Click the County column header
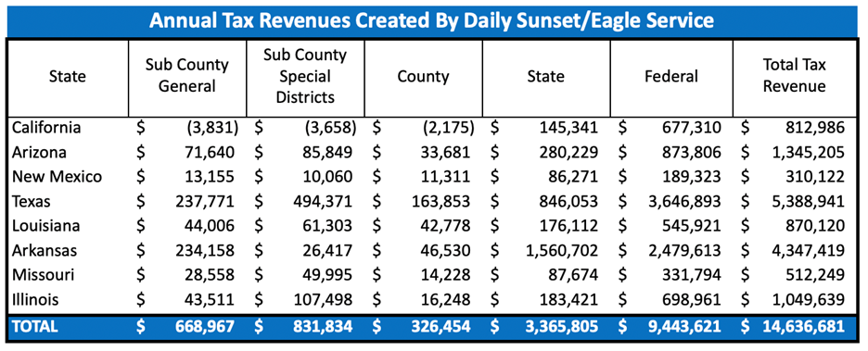Viewport: 868px width, 351px height. click(424, 76)
